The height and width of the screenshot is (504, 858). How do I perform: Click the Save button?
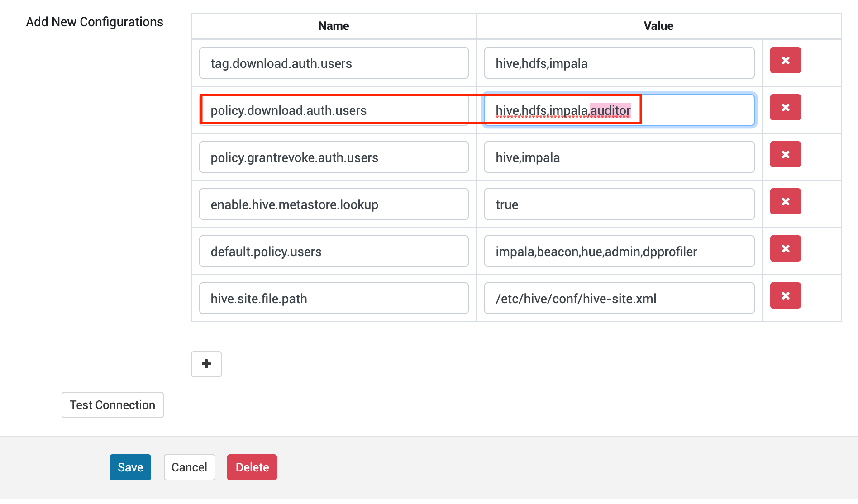tap(130, 467)
